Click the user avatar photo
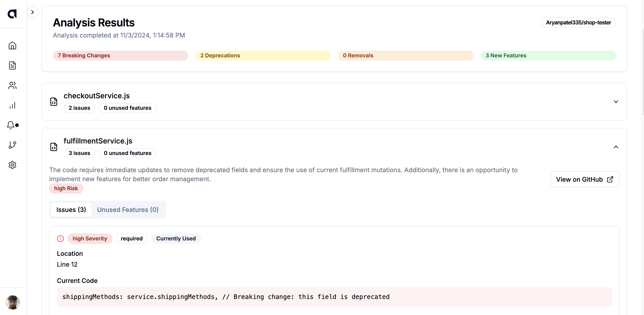The image size is (644, 315). 12,302
